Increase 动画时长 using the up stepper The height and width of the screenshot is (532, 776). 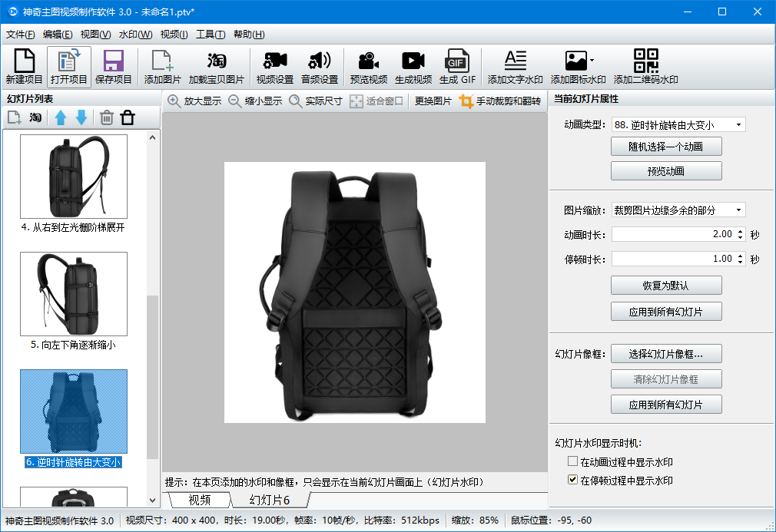(x=741, y=231)
